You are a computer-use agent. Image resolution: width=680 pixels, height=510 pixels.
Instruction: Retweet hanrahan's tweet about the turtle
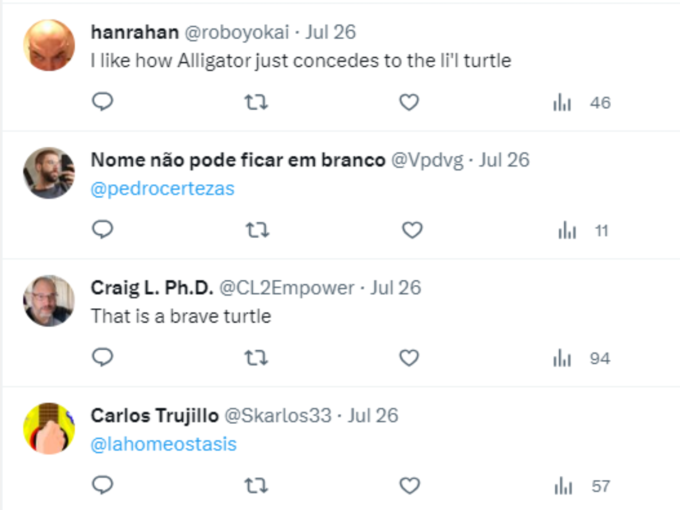coord(256,102)
